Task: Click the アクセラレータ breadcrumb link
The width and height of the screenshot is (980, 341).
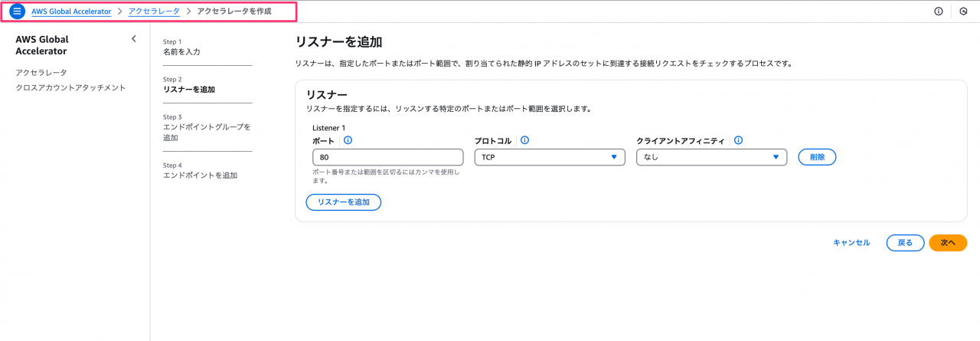Action: tap(154, 11)
